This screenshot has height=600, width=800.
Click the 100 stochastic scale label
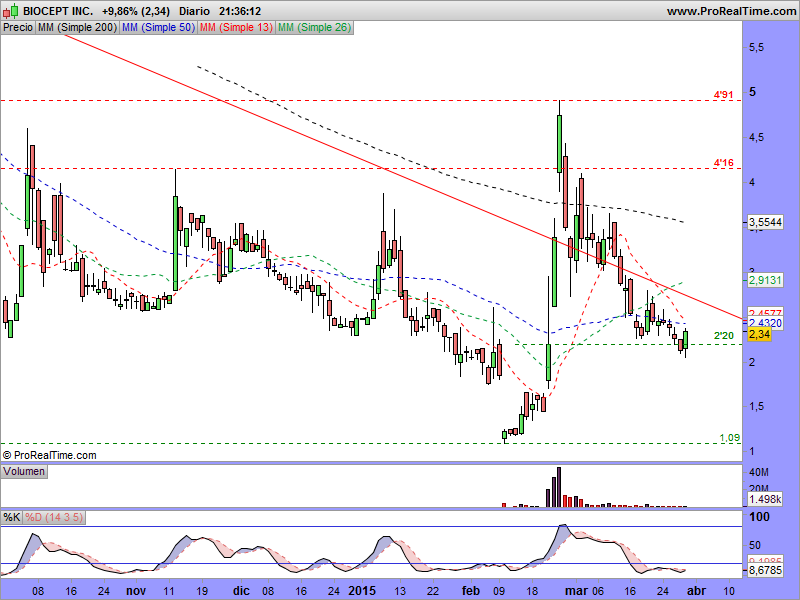click(759, 517)
